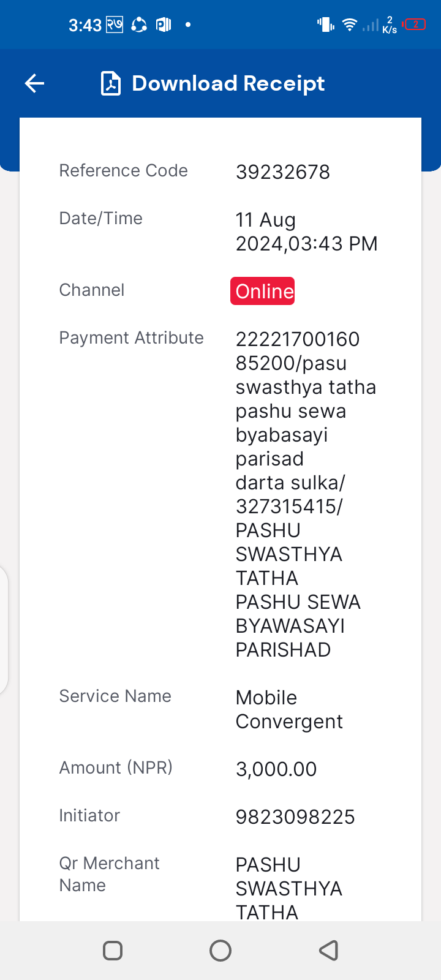441x980 pixels.
Task: Go back using the arrow icon
Action: (34, 83)
